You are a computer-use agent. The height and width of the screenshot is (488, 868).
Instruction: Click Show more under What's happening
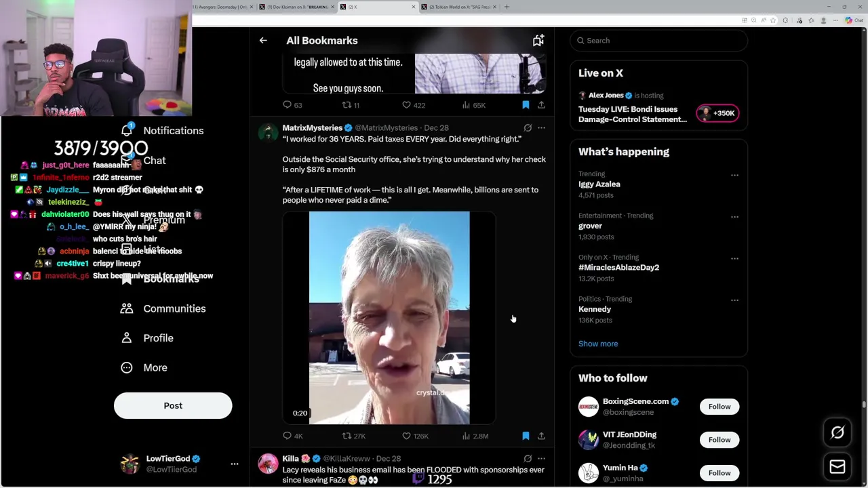(598, 344)
